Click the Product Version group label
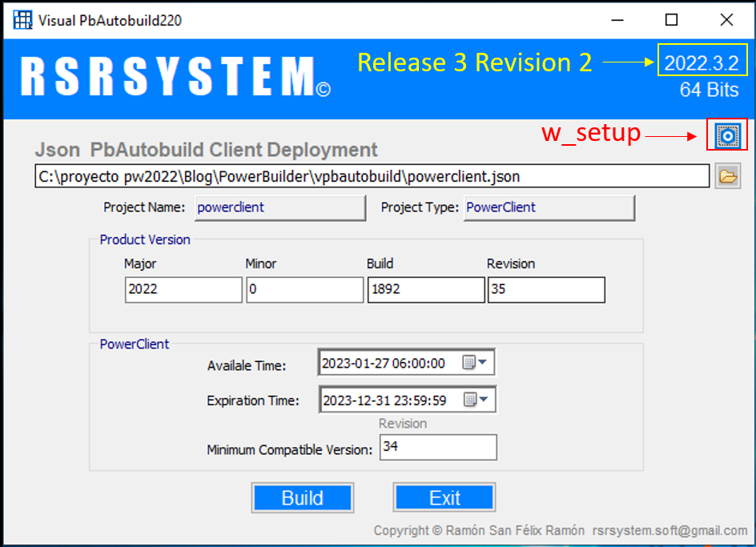This screenshot has width=756, height=547. 145,239
